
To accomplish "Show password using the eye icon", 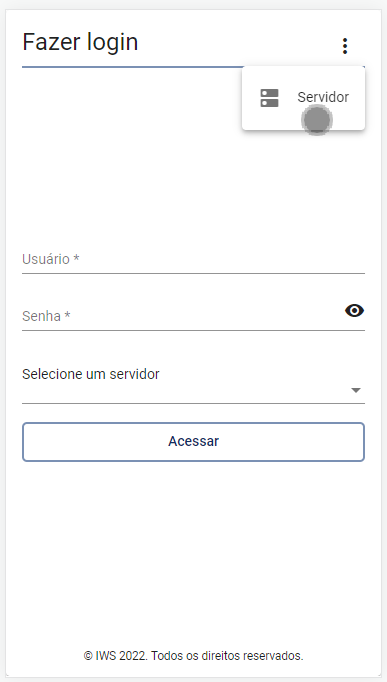I will (354, 311).
